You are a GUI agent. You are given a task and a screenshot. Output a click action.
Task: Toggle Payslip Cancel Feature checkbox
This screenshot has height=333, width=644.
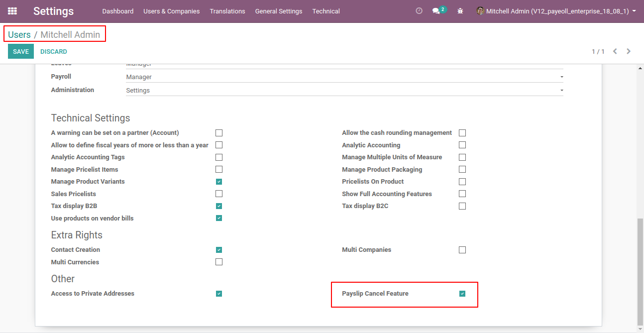tap(462, 294)
